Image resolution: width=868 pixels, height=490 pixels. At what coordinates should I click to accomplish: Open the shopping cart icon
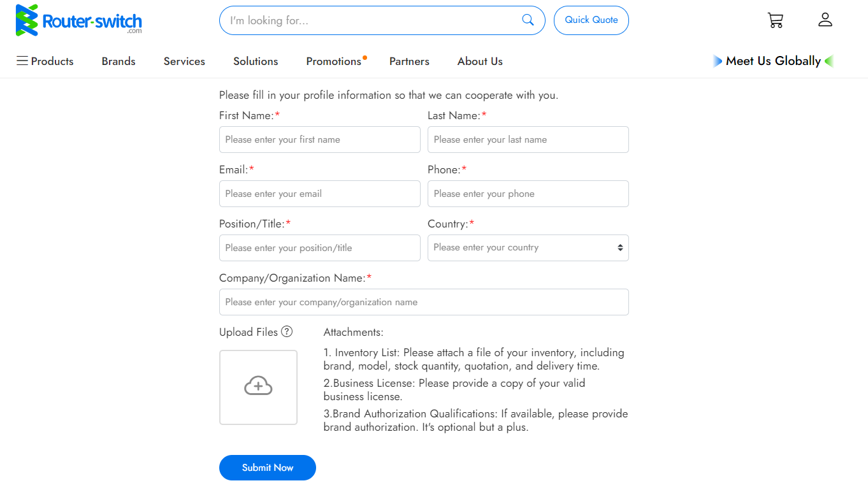coord(775,20)
